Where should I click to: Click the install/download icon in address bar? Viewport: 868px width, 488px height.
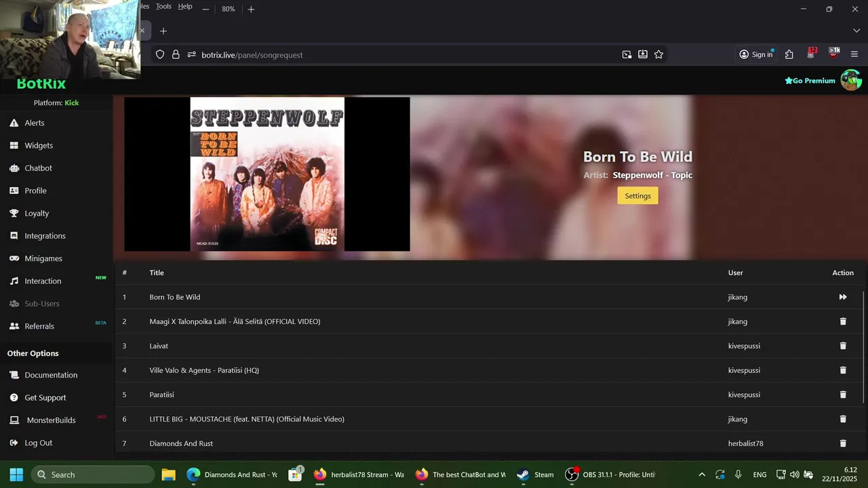(x=642, y=54)
